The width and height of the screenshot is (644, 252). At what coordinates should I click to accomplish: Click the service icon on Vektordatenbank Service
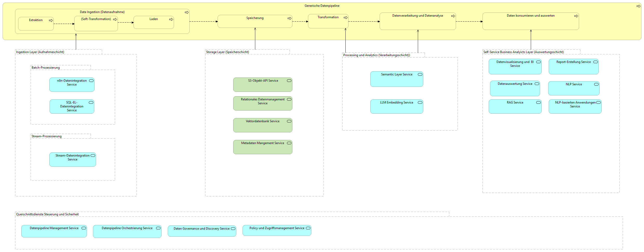[289, 121]
